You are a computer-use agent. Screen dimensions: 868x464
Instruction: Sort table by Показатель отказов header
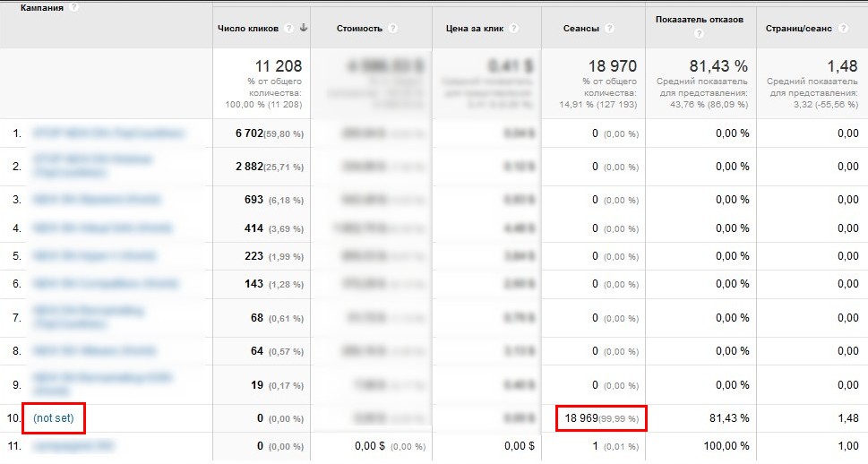click(x=700, y=20)
